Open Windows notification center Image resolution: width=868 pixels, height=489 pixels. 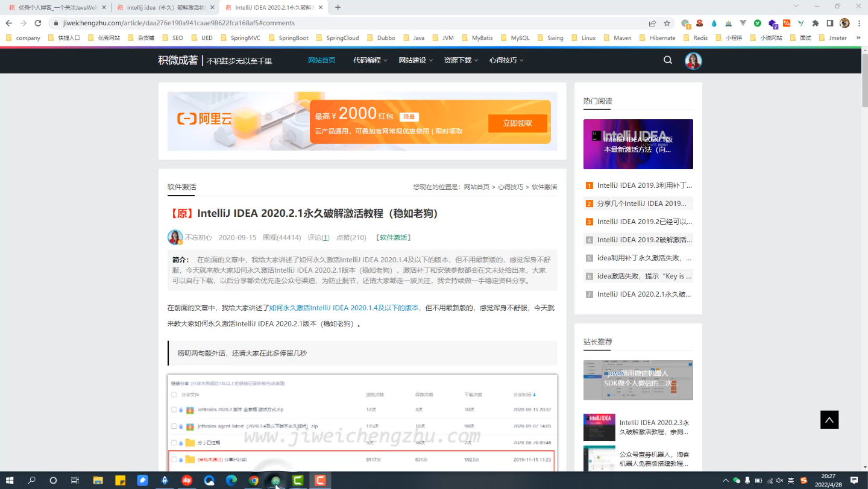[854, 481]
